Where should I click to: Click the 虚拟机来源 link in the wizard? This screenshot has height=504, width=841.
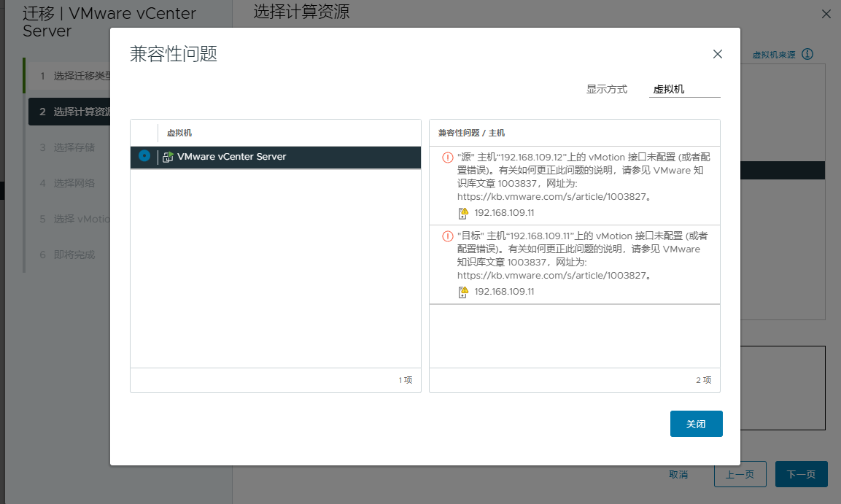point(774,55)
